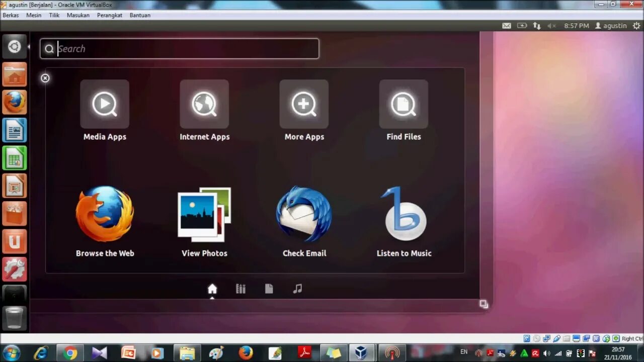644x362 pixels.
Task: Open Mesin menu in VirtualBox
Action: [34, 15]
